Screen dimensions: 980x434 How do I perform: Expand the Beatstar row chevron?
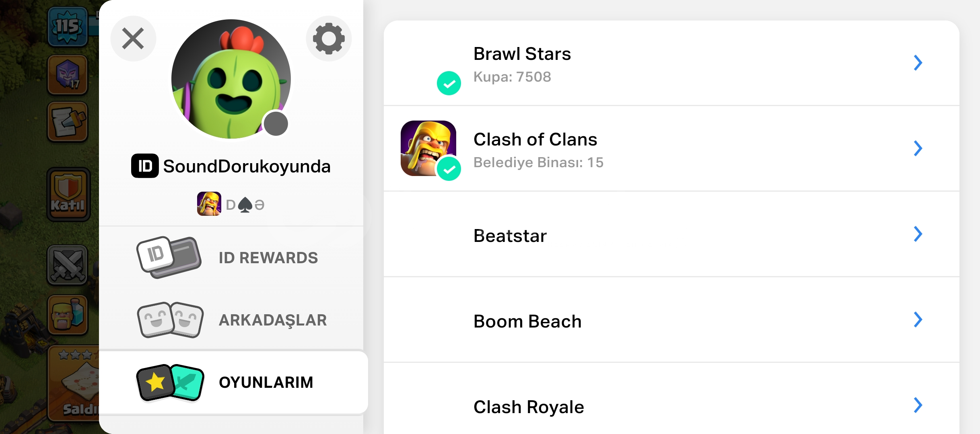pos(918,234)
